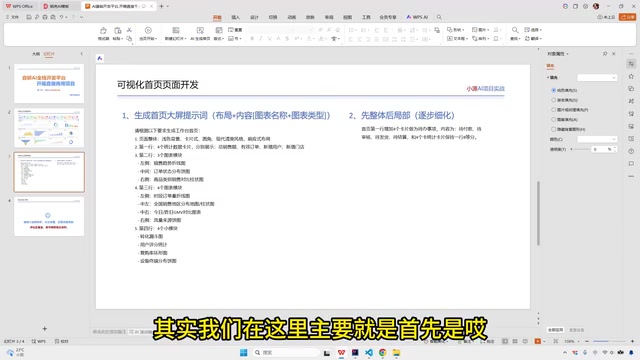Click the Apply to All button

(x=556, y=330)
